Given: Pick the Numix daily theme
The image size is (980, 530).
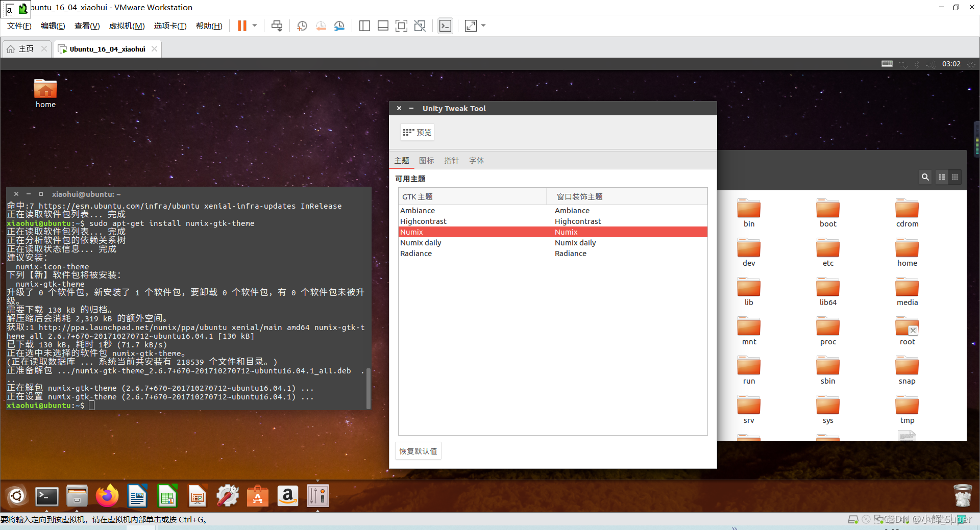Looking at the screenshot, I should point(553,243).
